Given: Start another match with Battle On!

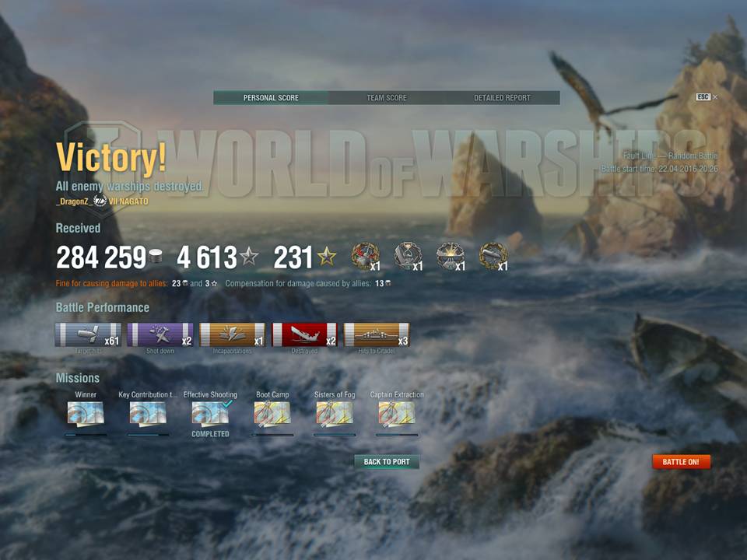Looking at the screenshot, I should [681, 461].
